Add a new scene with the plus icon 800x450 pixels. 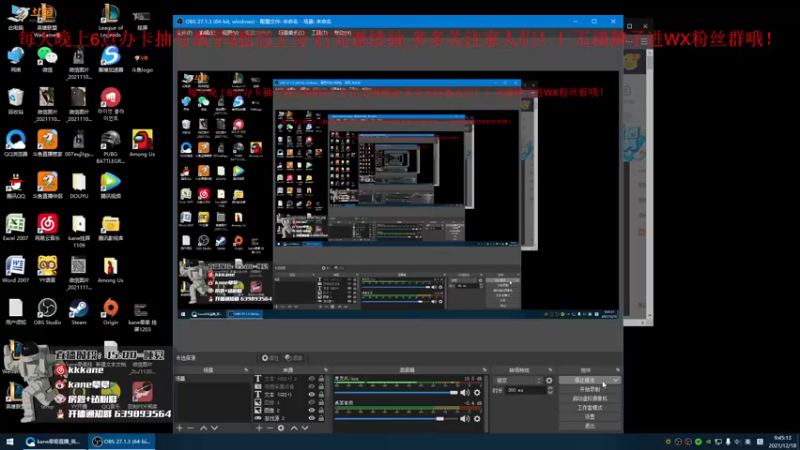click(180, 428)
